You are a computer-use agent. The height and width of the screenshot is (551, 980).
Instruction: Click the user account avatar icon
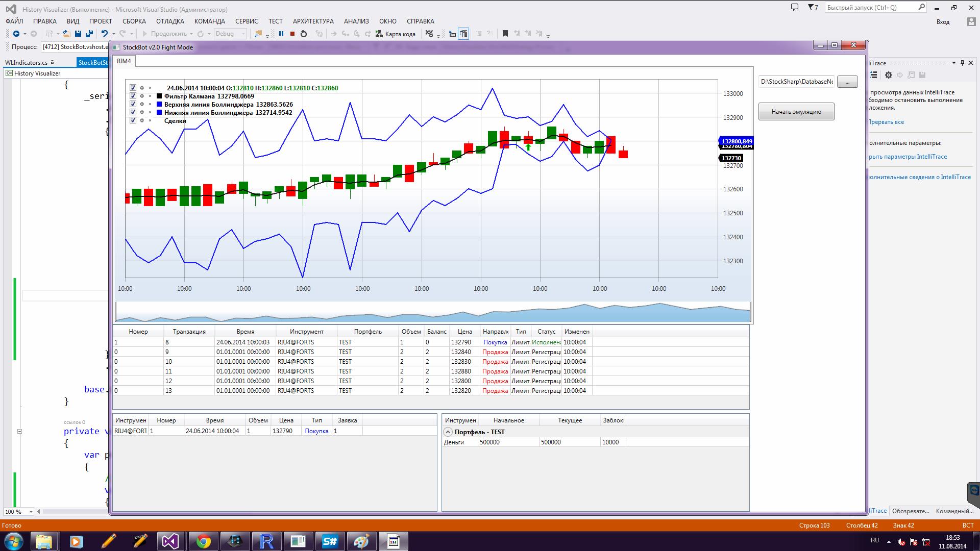point(971,21)
